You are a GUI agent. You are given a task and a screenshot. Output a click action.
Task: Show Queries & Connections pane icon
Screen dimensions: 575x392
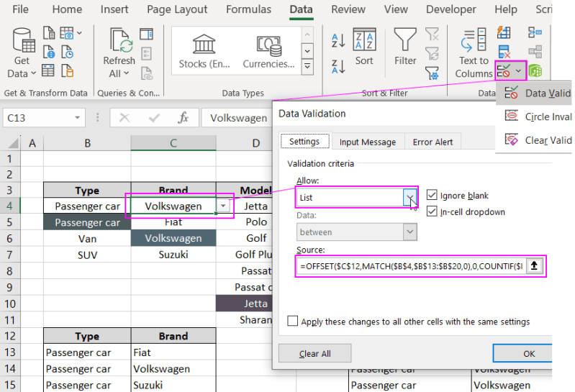coord(146,34)
